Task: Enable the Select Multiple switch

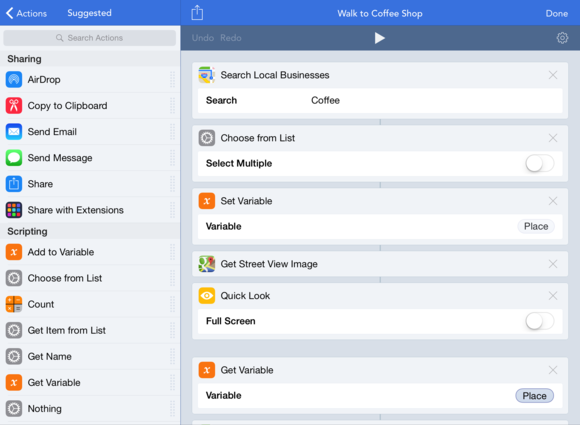Action: pyautogui.click(x=540, y=163)
